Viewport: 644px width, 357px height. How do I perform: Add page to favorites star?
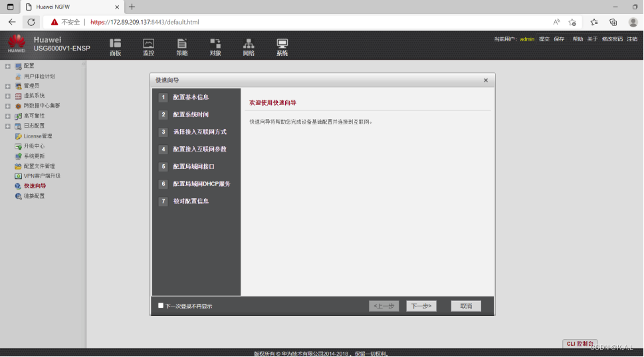572,22
